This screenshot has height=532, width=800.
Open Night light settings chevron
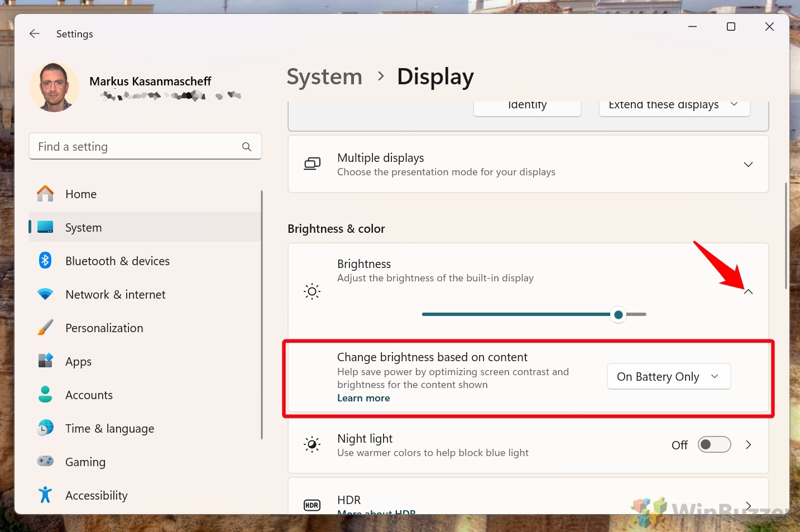[x=749, y=445]
